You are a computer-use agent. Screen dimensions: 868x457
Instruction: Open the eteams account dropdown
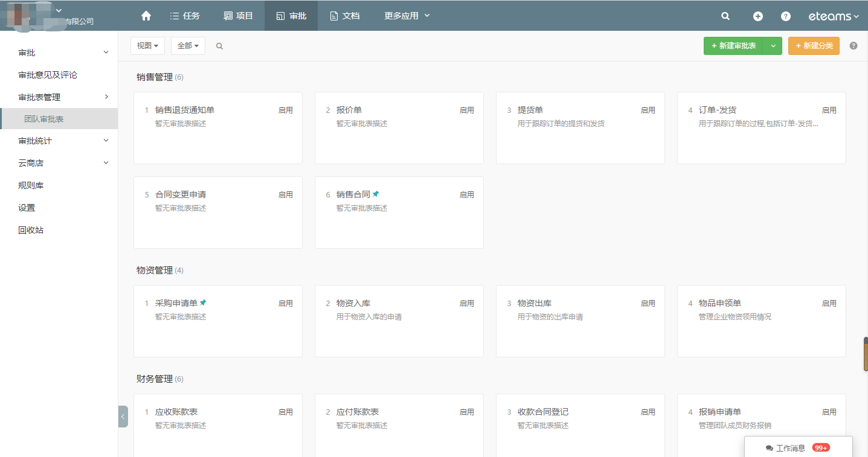click(x=834, y=16)
